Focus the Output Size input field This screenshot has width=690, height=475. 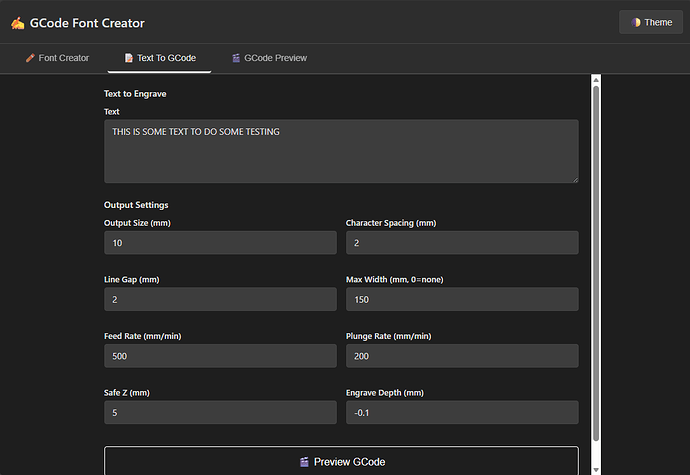pyautogui.click(x=220, y=243)
